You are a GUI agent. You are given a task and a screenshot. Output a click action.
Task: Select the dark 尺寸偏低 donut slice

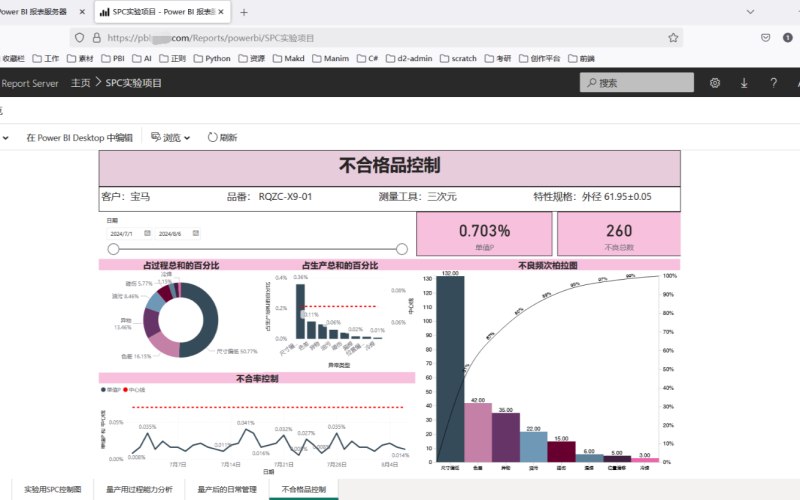[209, 320]
